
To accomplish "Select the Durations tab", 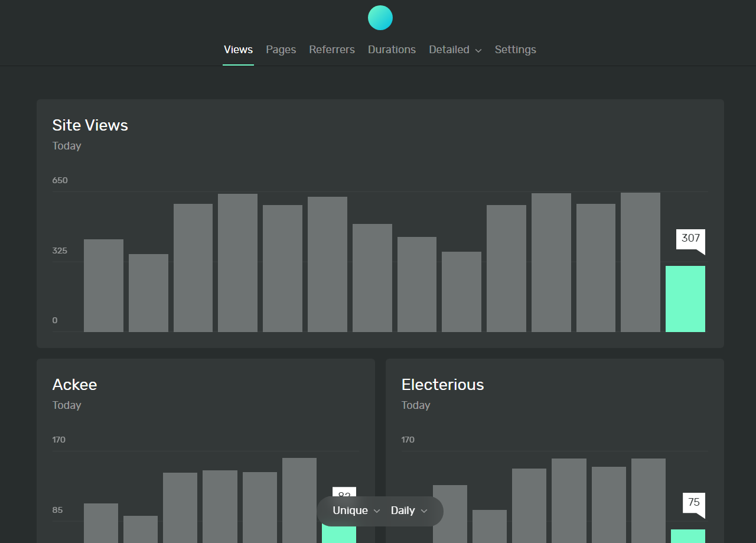I will coord(392,50).
